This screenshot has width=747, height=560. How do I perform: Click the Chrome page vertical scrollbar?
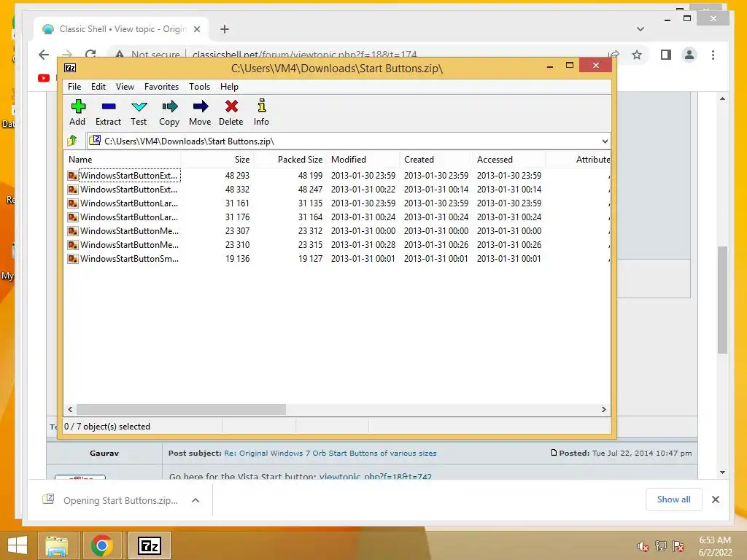tap(722, 300)
